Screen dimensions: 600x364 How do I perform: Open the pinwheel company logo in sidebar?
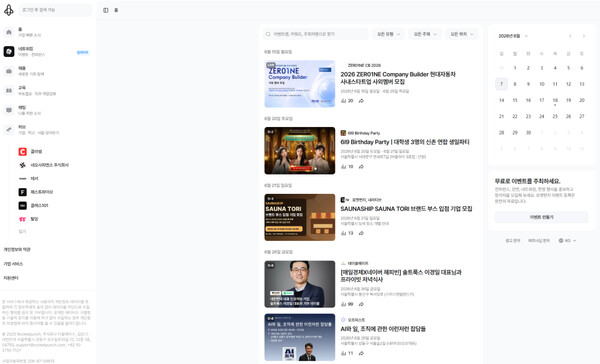23,165
